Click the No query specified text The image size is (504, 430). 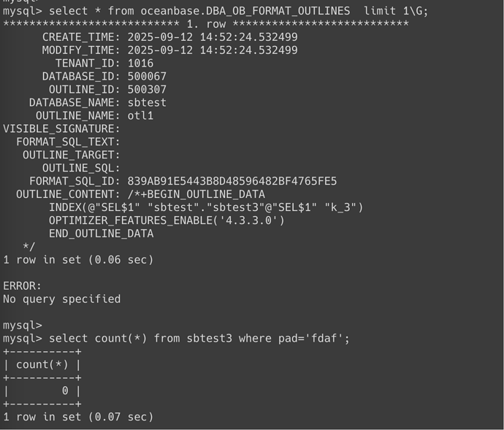tap(61, 299)
